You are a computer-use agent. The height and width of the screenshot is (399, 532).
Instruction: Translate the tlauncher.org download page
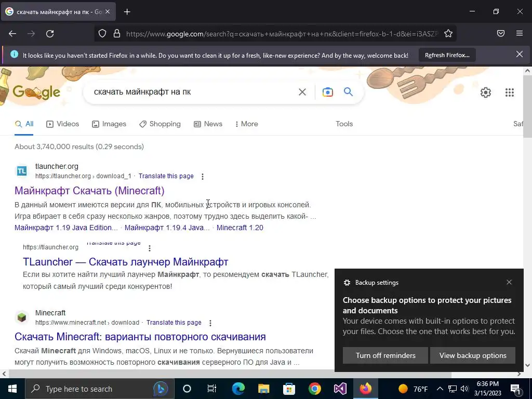(166, 176)
